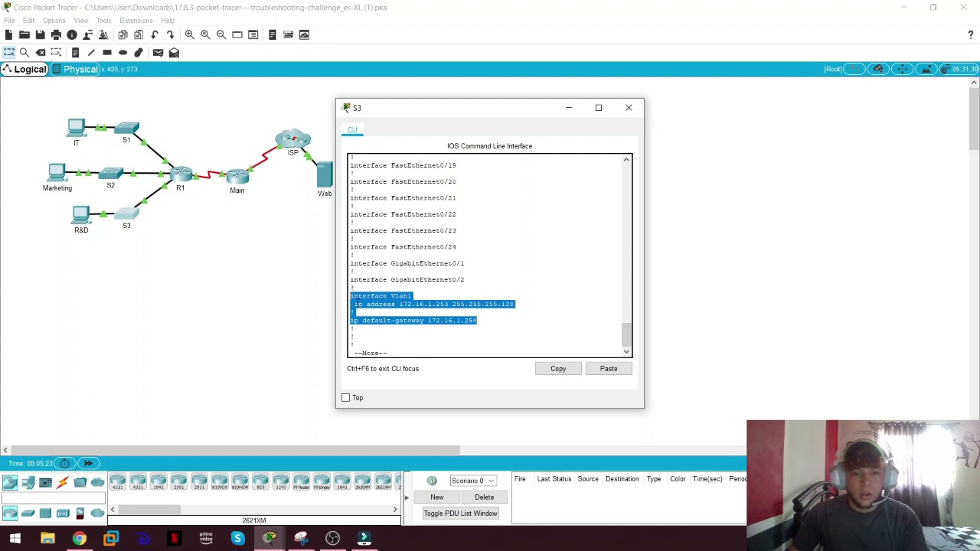Click the Paste toolbar icon
The width and height of the screenshot is (980, 551).
(139, 34)
